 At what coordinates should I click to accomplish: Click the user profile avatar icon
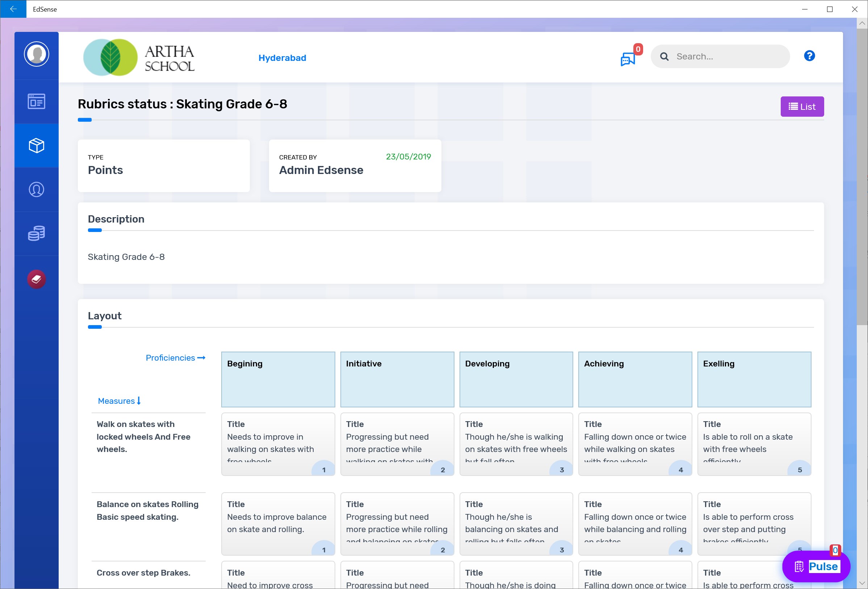36,54
